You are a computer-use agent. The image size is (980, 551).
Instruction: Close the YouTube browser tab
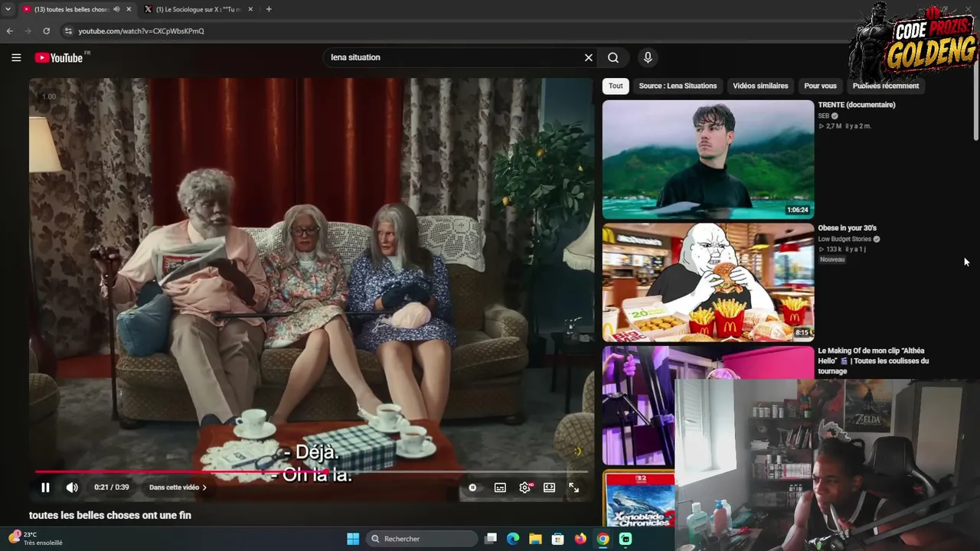(129, 9)
